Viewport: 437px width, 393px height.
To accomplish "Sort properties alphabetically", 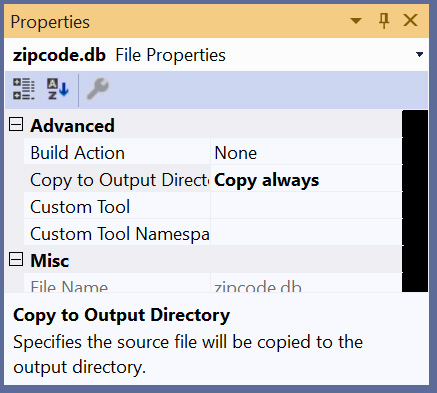I will (58, 89).
